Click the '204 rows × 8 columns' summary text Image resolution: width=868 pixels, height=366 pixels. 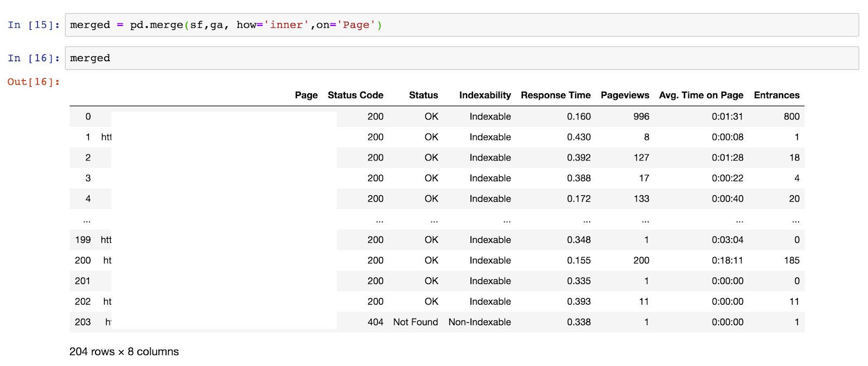pos(124,351)
